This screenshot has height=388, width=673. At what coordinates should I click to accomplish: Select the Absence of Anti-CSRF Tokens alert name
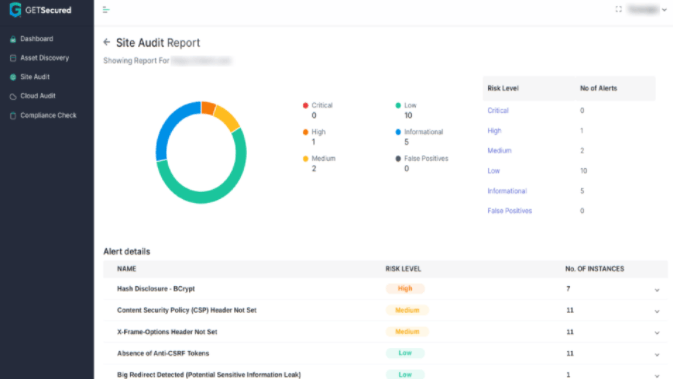[x=163, y=353]
